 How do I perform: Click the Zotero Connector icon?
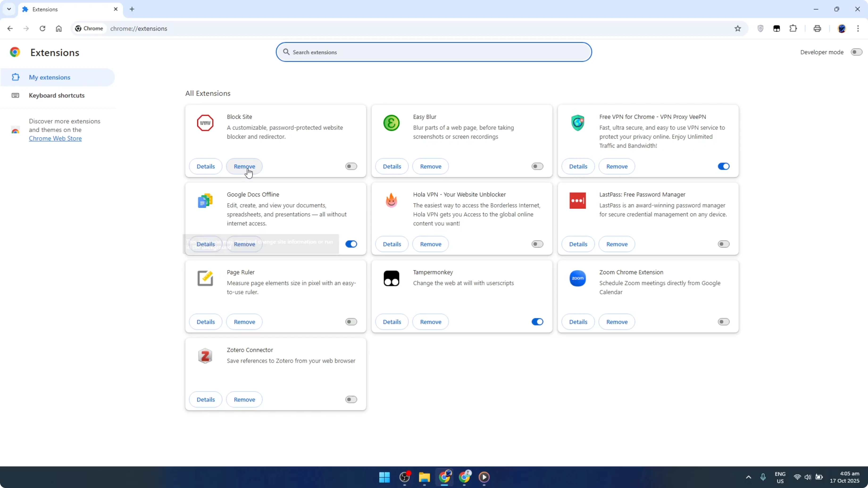(205, 356)
